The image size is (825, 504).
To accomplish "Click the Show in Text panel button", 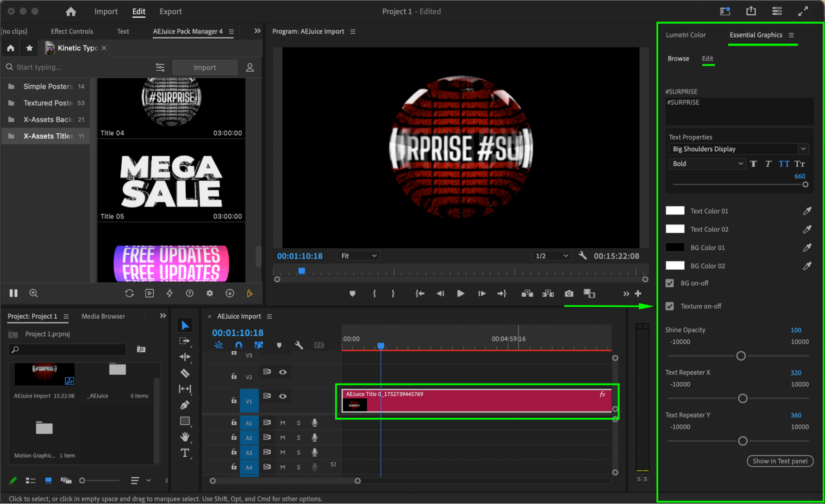I will (780, 461).
